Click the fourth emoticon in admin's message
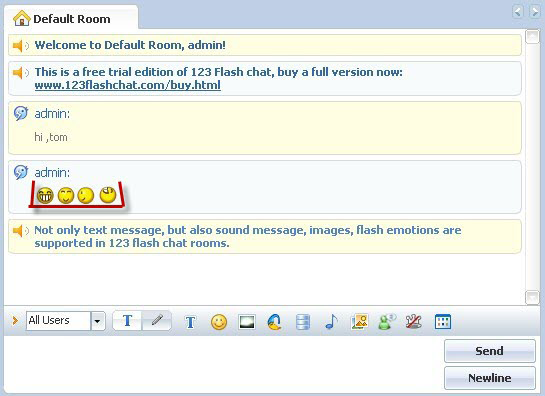 point(108,195)
